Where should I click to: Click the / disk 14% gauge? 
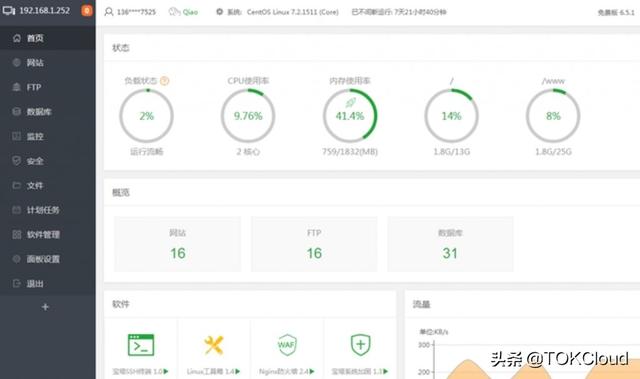pyautogui.click(x=451, y=116)
